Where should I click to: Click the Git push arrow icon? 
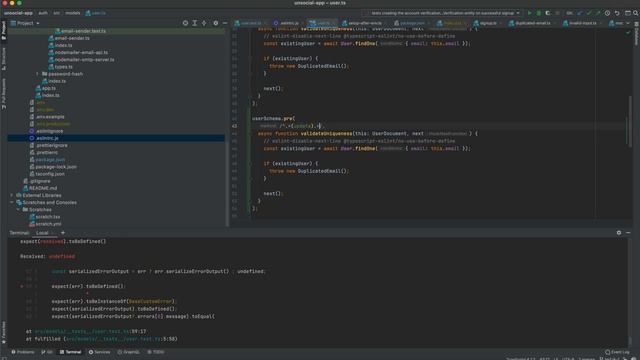pos(598,13)
